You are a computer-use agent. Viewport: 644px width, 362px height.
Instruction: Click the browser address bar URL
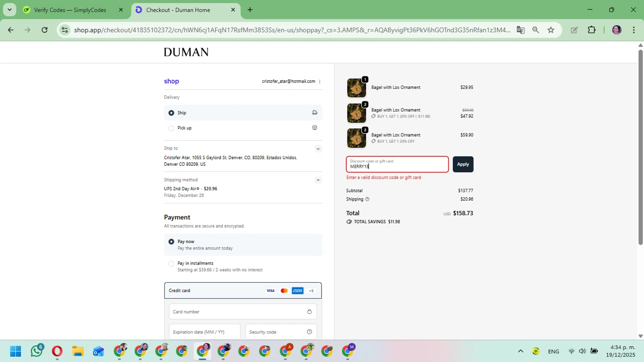292,30
